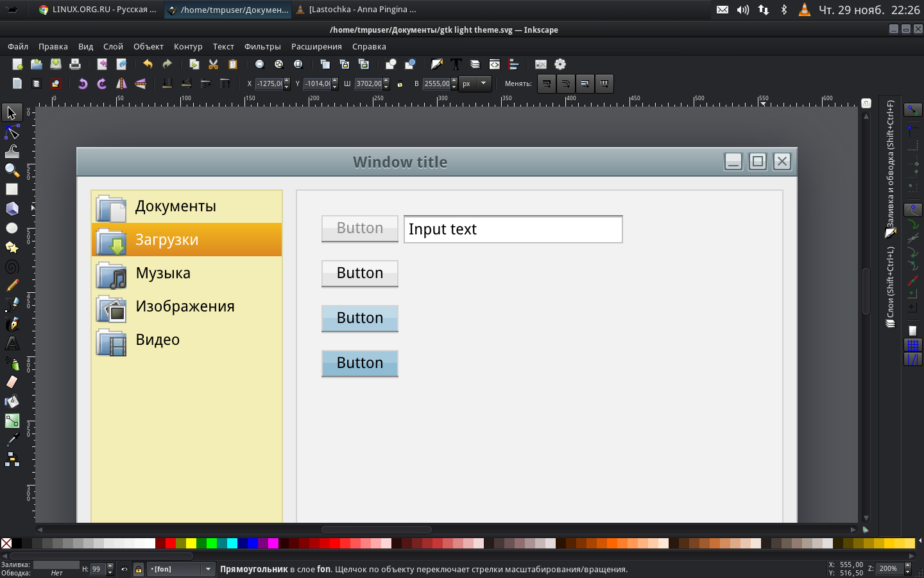The width and height of the screenshot is (924, 578).
Task: Click the Paste clipboard icon
Action: [x=233, y=64]
